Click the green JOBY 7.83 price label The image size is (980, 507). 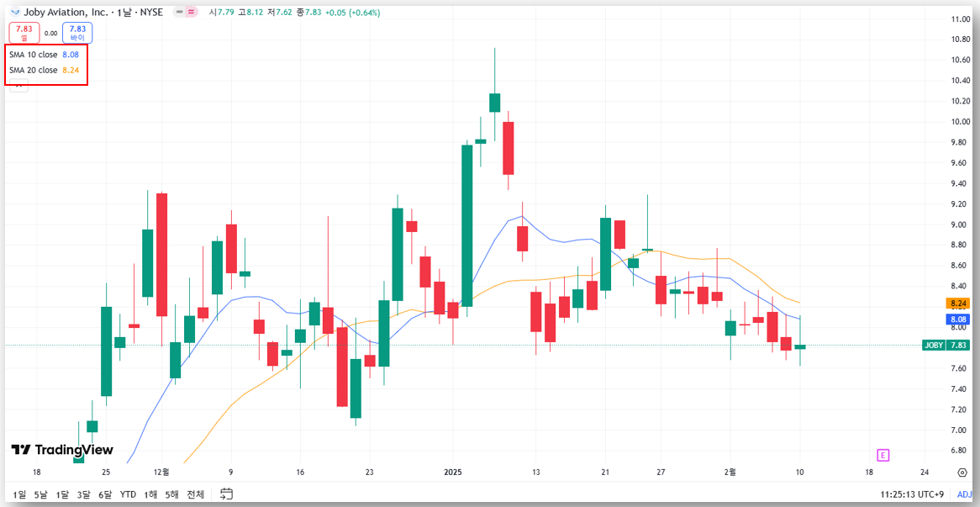coord(945,345)
